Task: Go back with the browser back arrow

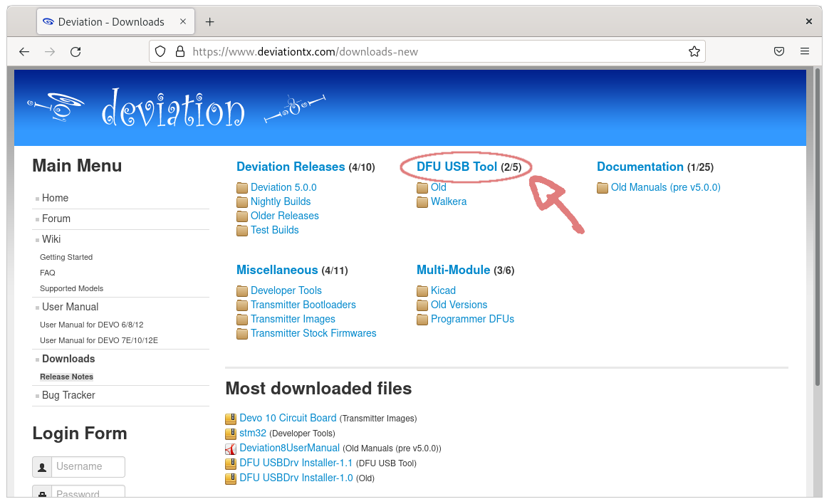Action: pyautogui.click(x=24, y=52)
